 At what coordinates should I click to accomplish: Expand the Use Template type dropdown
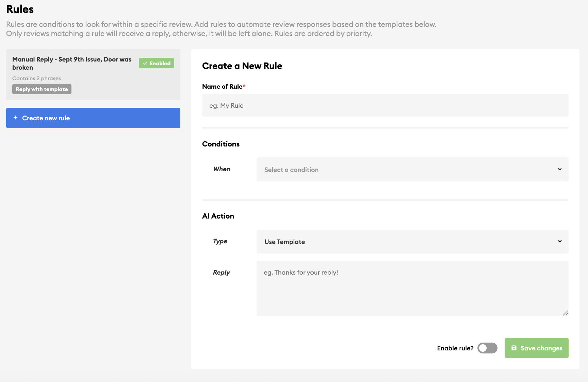412,242
